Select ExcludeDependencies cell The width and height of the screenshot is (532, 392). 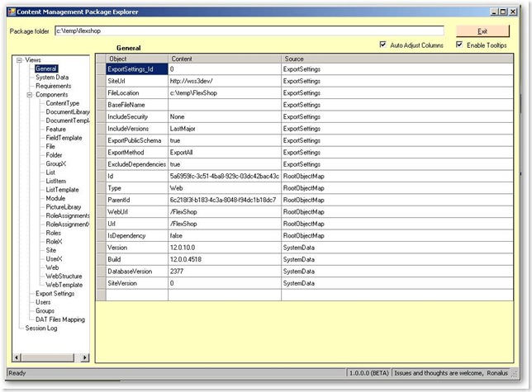coord(137,164)
